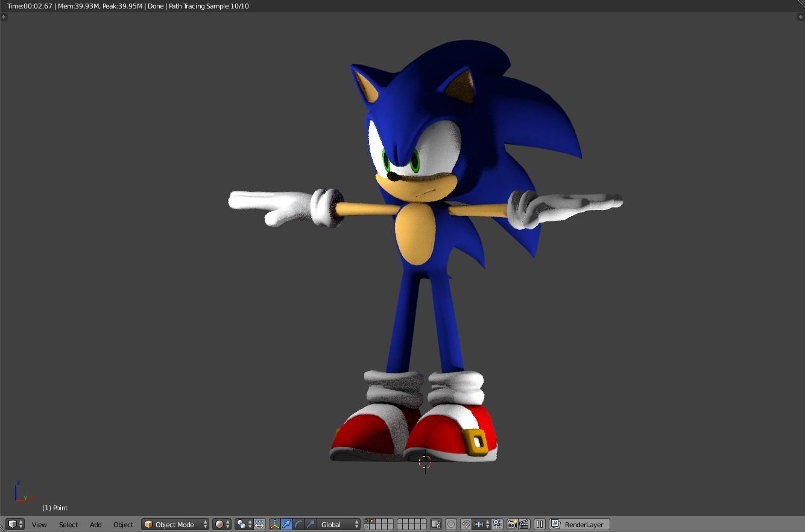Enable the translate manipulator arrow

click(x=286, y=524)
